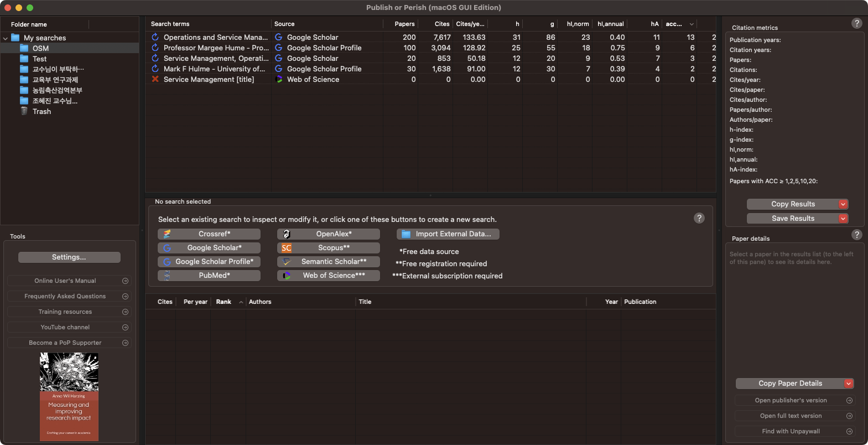Viewport: 868px width, 445px height.
Task: Click the Trash bin icon in the folder list
Action: pyautogui.click(x=24, y=111)
